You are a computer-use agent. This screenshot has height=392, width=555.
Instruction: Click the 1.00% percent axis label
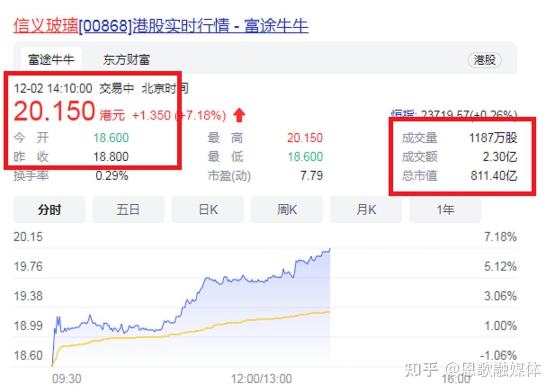(501, 325)
